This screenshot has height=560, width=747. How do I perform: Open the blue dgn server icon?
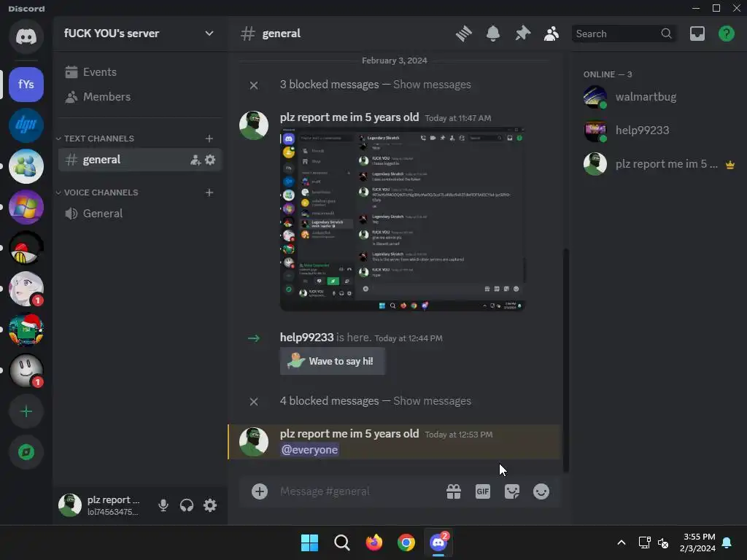coord(26,125)
